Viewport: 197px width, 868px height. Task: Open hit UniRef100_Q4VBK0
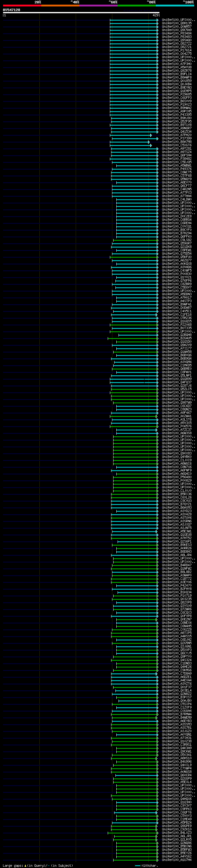click(177, 457)
